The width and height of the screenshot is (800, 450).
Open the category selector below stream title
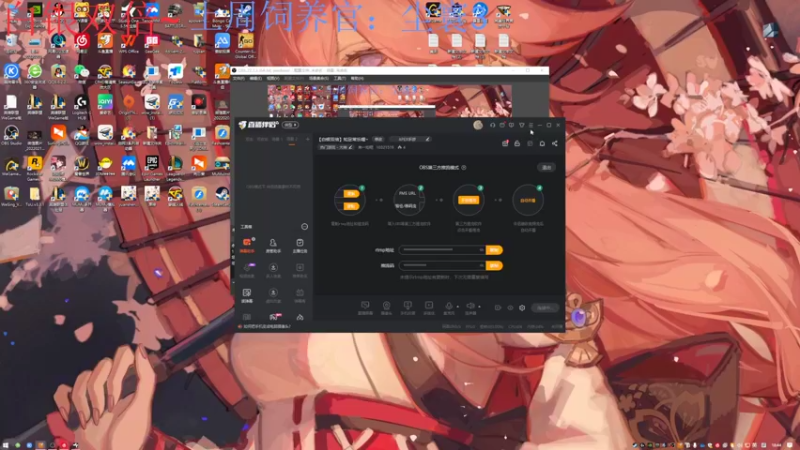[336, 147]
